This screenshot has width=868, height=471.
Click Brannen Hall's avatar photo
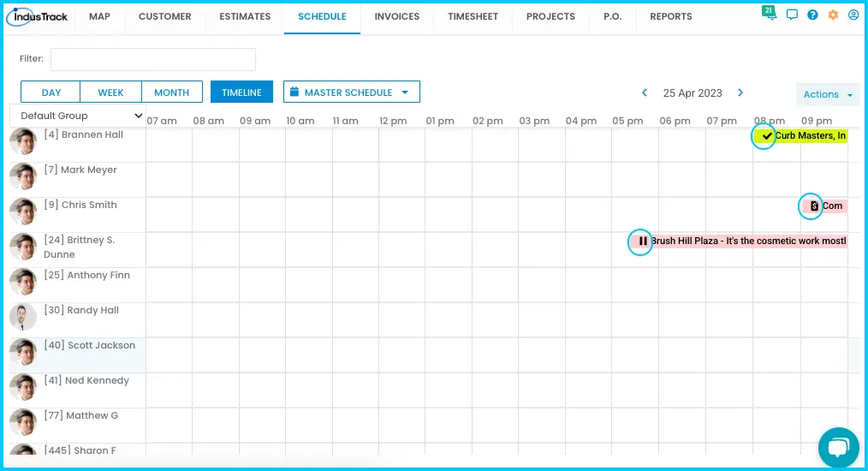click(x=23, y=141)
